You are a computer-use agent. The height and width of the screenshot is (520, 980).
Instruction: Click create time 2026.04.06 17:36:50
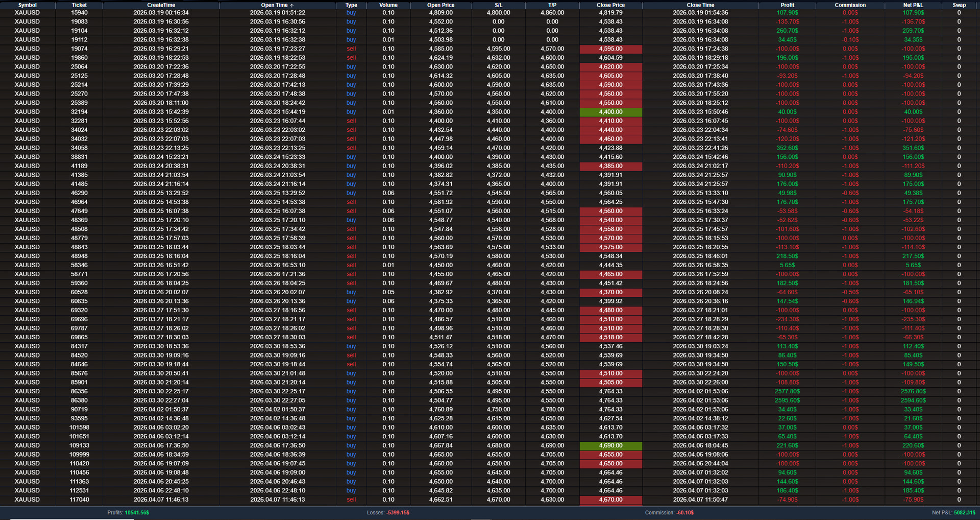click(161, 445)
